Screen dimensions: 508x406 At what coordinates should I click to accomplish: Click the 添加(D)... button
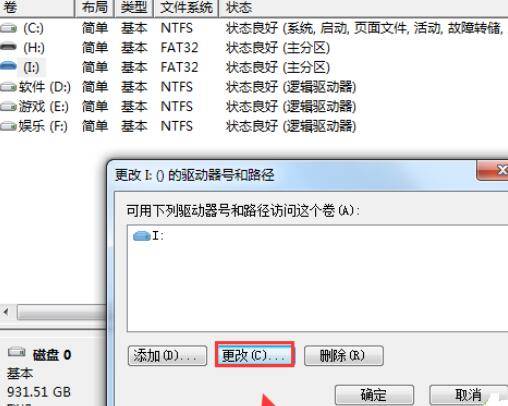[x=167, y=356]
